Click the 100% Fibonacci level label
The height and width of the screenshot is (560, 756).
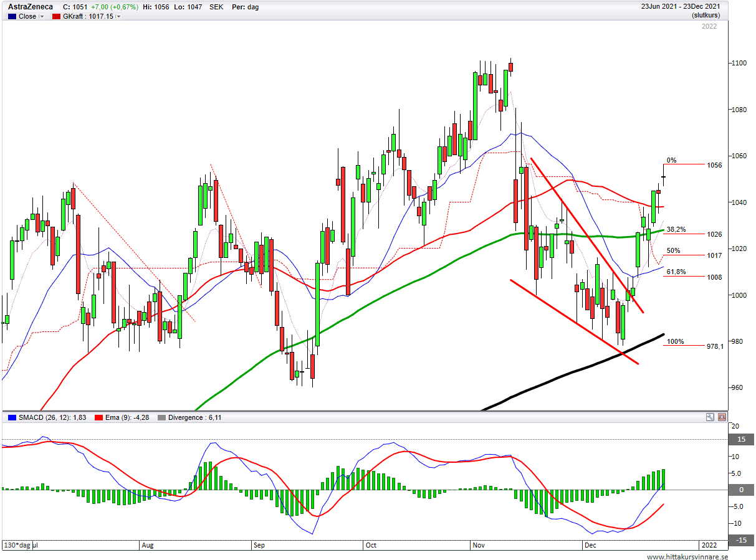675,341
